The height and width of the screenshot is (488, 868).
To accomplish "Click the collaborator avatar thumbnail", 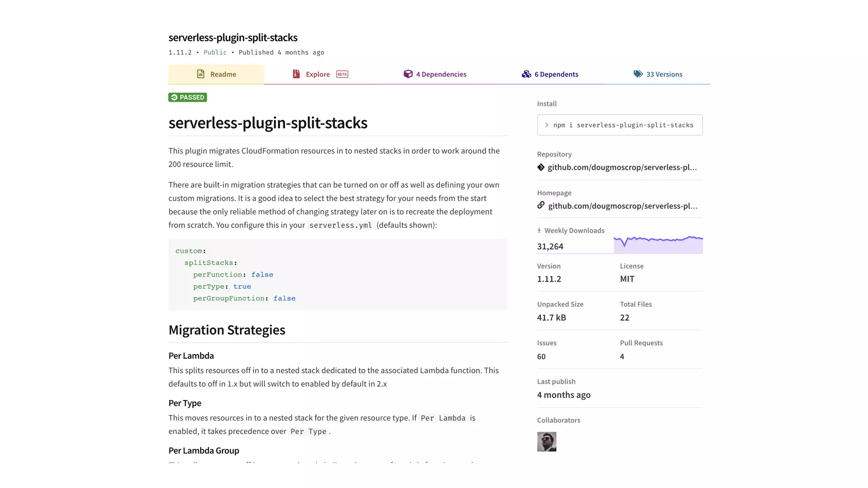I will pos(546,442).
